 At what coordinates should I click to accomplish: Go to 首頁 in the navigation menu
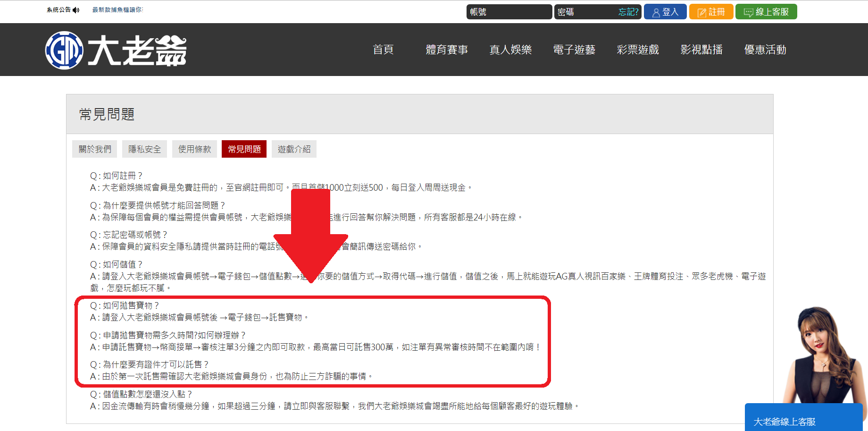tap(383, 50)
